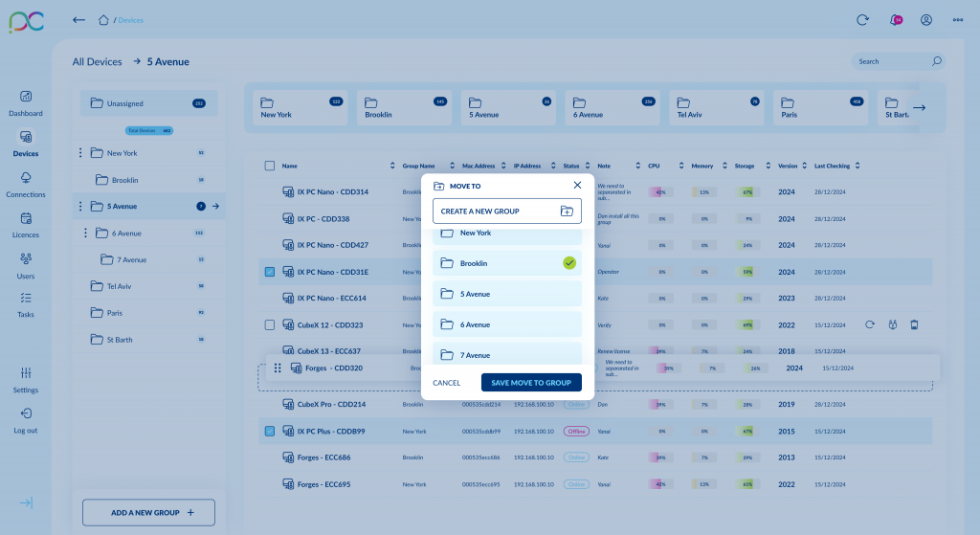Select Paris group in left tree

pyautogui.click(x=148, y=313)
